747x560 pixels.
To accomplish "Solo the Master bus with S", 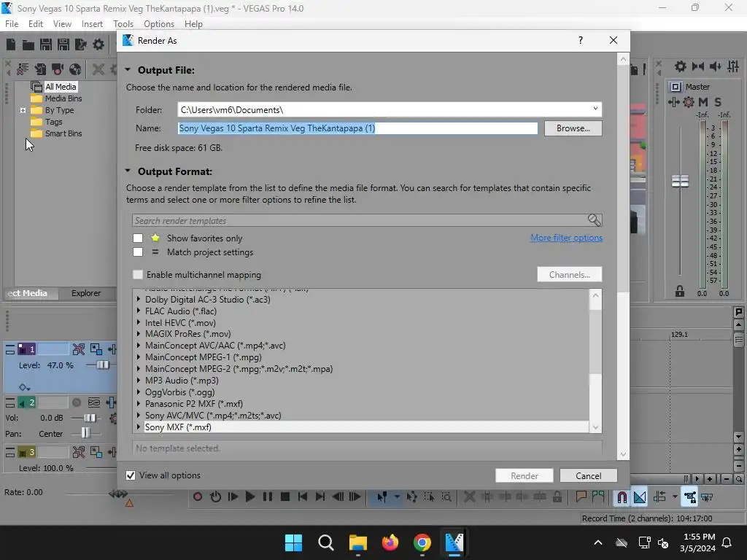I will point(718,102).
